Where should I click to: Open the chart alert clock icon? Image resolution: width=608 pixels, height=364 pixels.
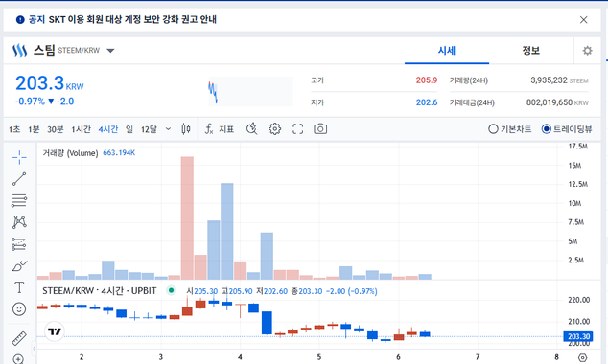[251, 128]
